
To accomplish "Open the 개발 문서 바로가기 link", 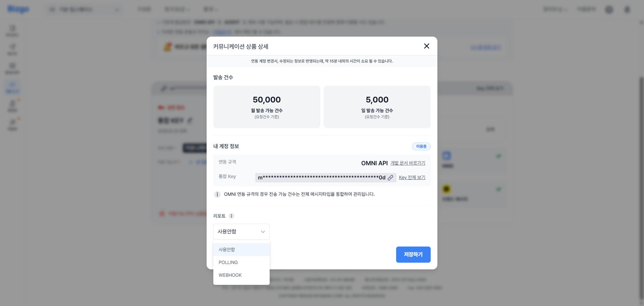I will click(x=408, y=163).
